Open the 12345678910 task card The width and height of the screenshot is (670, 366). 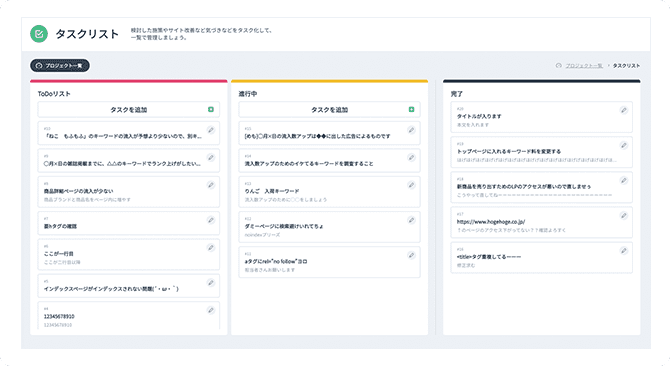click(129, 315)
